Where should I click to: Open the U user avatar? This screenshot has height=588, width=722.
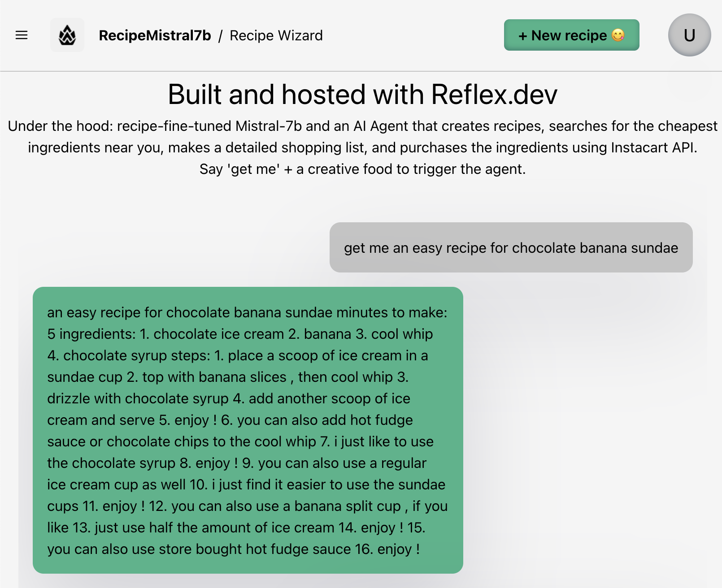pyautogui.click(x=689, y=35)
